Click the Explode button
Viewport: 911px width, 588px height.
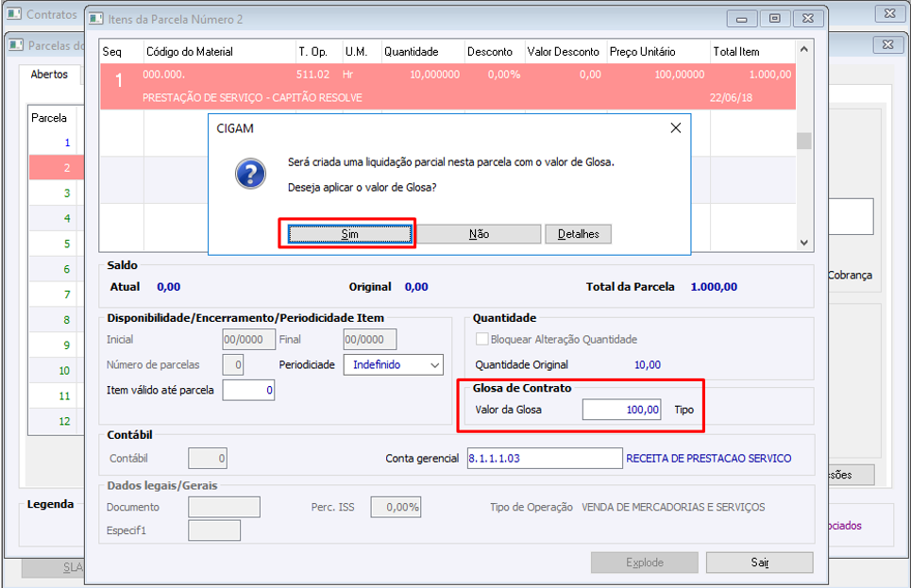tap(645, 563)
